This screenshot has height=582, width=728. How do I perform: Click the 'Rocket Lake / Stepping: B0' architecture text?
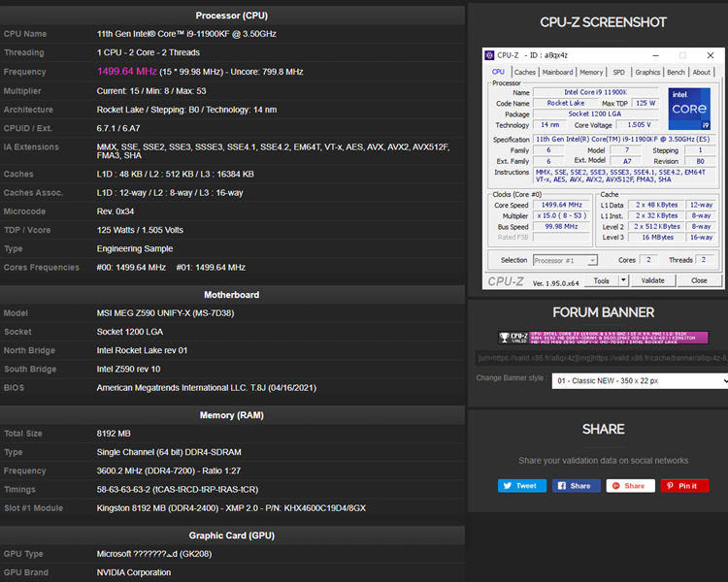(x=186, y=110)
